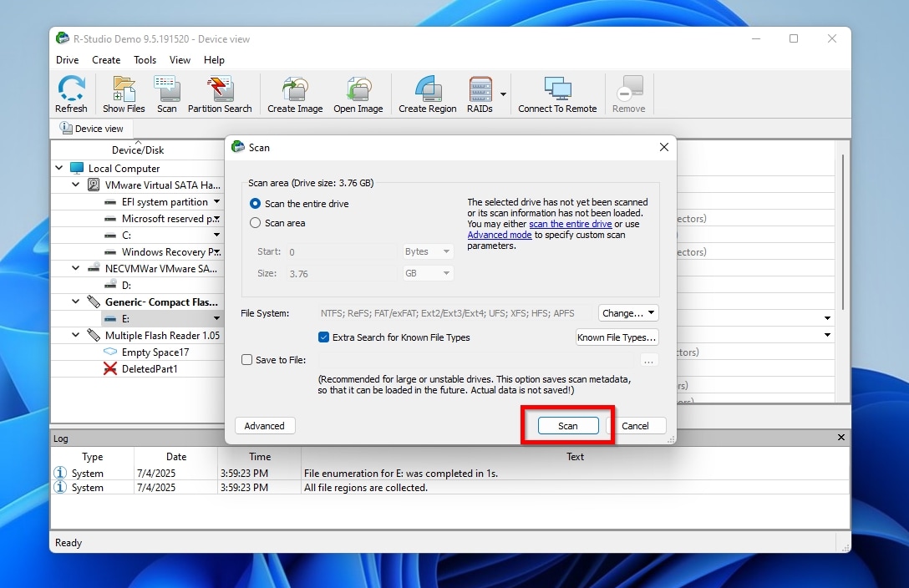Open the Known File Types... button
This screenshot has height=588, width=909.
[x=617, y=337]
